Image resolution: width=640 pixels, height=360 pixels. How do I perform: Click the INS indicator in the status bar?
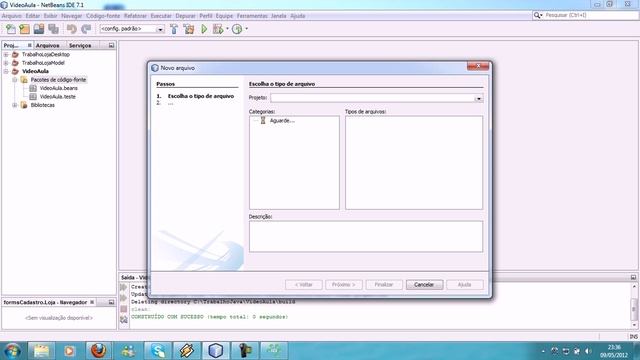633,336
